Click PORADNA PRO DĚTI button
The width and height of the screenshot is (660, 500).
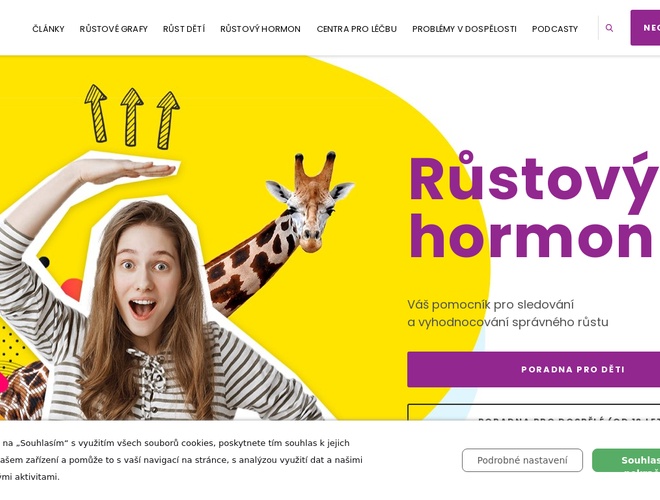point(533,370)
